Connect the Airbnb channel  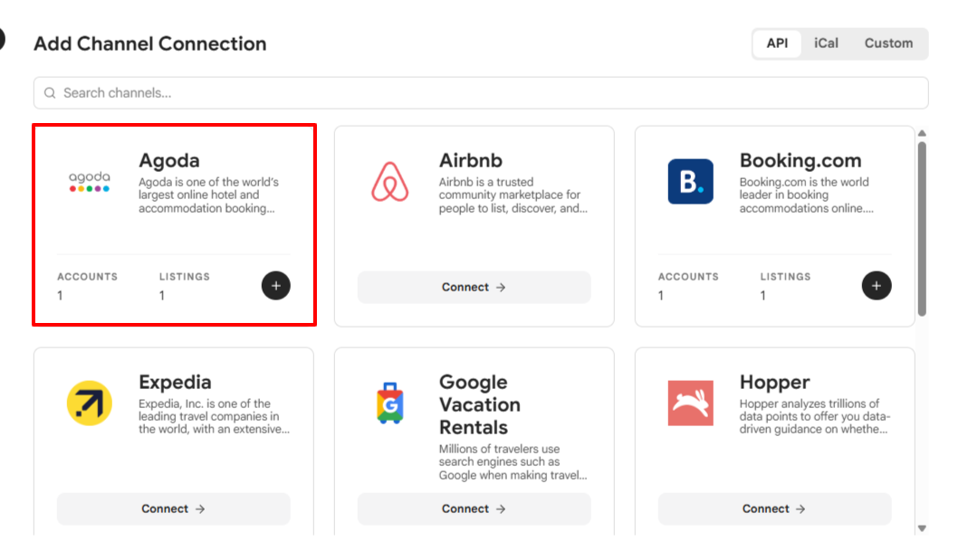pos(474,287)
